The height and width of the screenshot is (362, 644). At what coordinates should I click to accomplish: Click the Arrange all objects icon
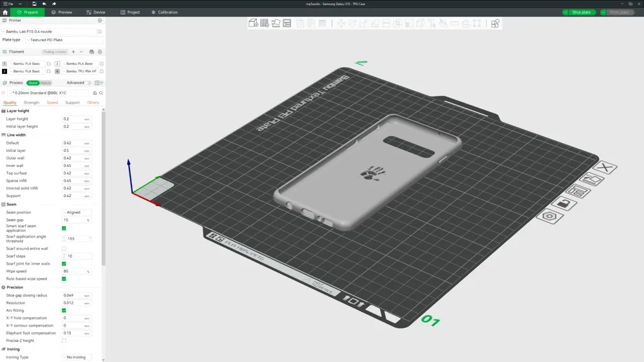(287, 23)
